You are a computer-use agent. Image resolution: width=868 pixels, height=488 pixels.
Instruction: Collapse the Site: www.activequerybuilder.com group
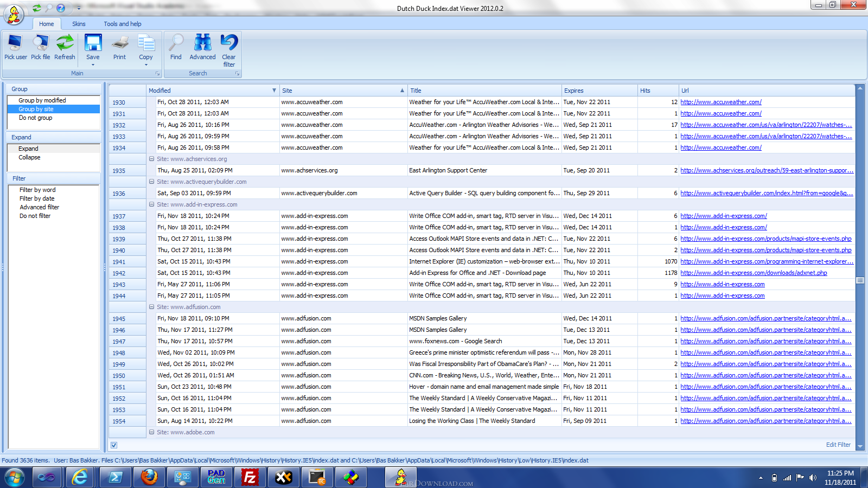coord(152,182)
